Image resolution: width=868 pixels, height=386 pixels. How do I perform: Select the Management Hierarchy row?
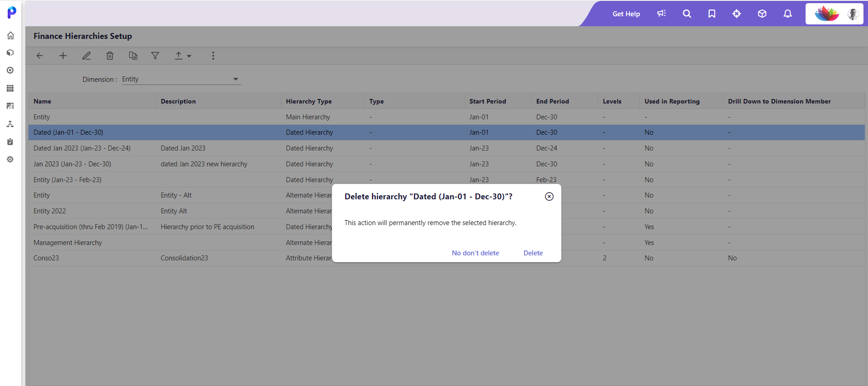pos(446,243)
